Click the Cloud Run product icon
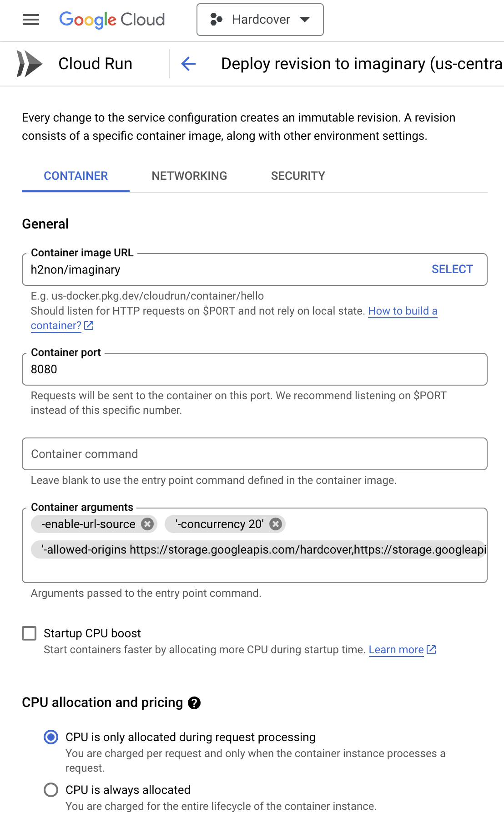Screen dimensions: 504x834 (29, 64)
